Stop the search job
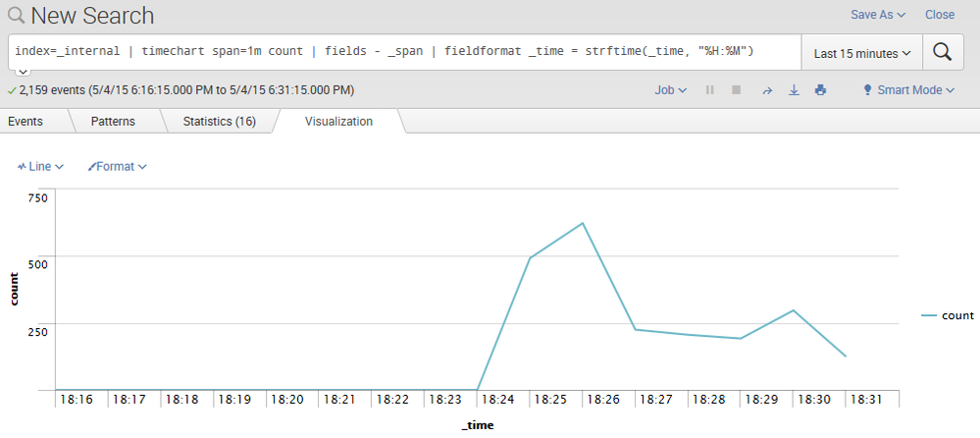Image resolution: width=980 pixels, height=438 pixels. click(737, 90)
